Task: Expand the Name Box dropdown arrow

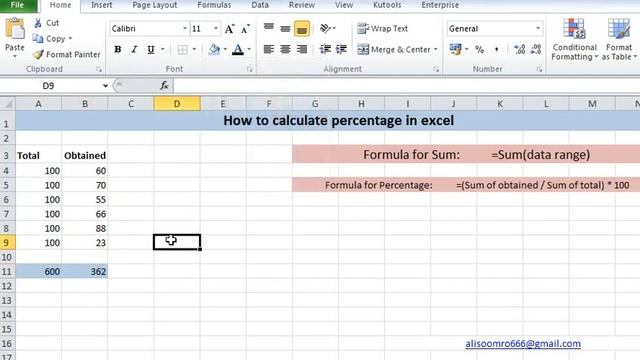Action: click(x=105, y=86)
